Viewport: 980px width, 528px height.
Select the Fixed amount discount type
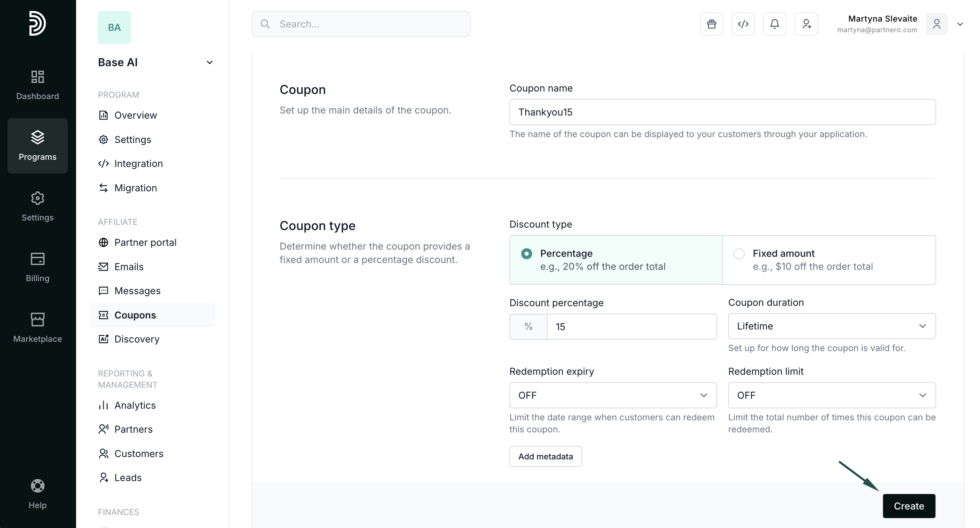coord(739,253)
